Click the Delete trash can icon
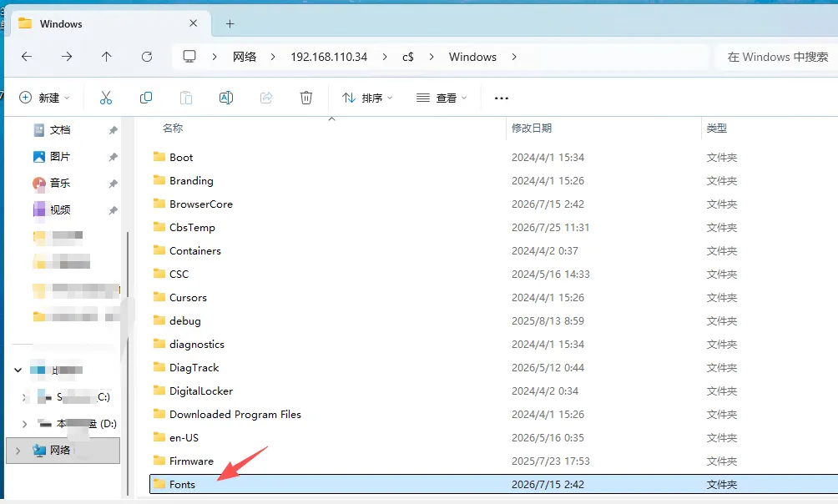 (x=306, y=98)
